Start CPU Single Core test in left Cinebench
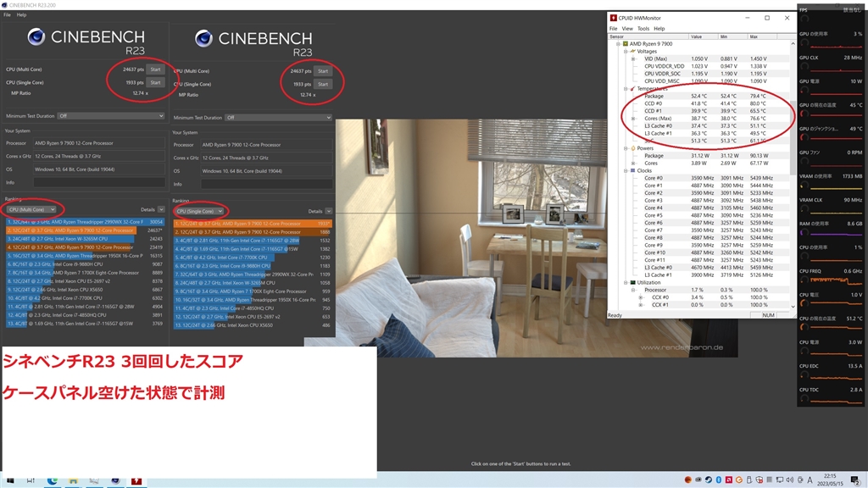The height and width of the screenshot is (488, 868). [x=156, y=82]
